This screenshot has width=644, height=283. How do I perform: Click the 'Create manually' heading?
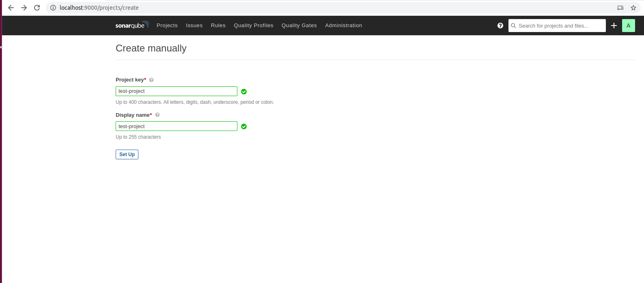(x=151, y=48)
